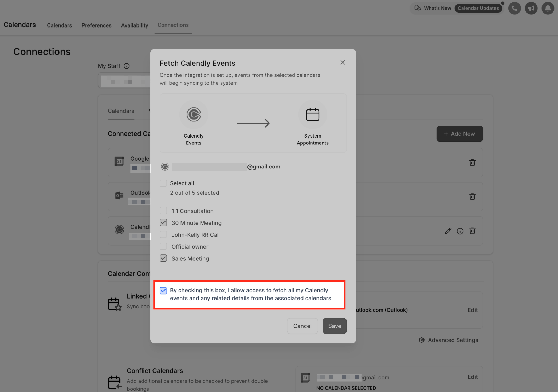Uncheck the 30 Minute Meeting checkbox
The width and height of the screenshot is (558, 392).
163,222
